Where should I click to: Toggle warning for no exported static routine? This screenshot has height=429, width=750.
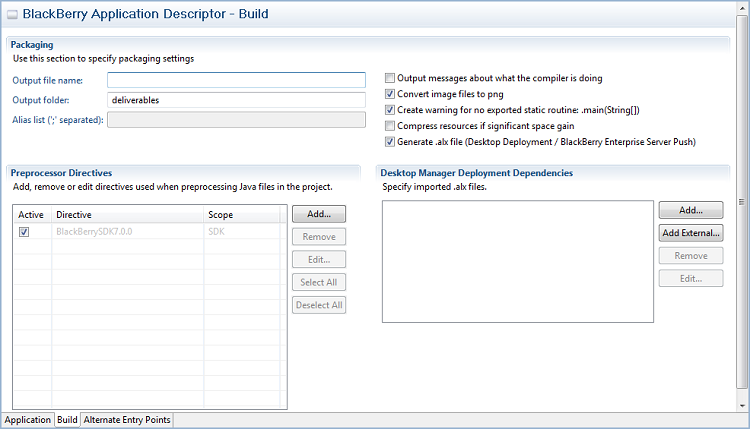pos(390,110)
